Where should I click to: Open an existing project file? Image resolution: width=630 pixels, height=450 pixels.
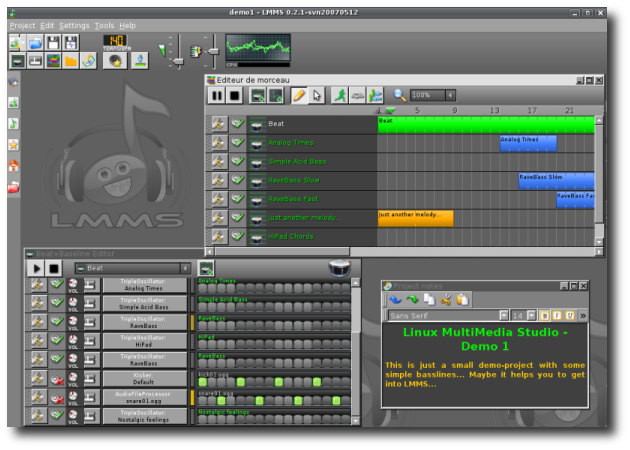tap(35, 43)
